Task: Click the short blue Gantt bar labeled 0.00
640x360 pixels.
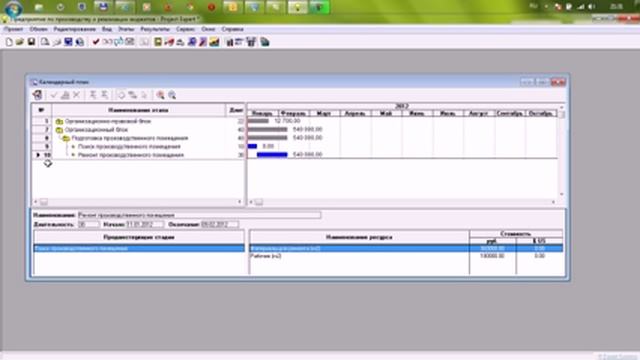Action: 252,146
